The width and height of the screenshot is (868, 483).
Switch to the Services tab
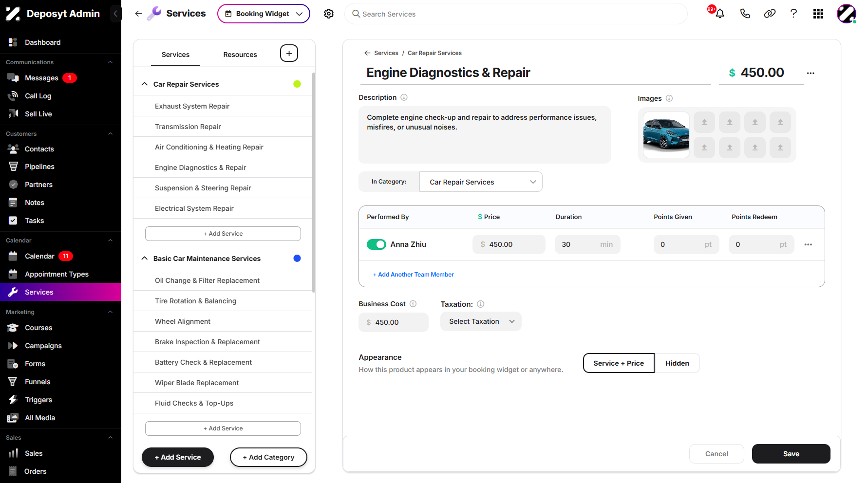(175, 55)
